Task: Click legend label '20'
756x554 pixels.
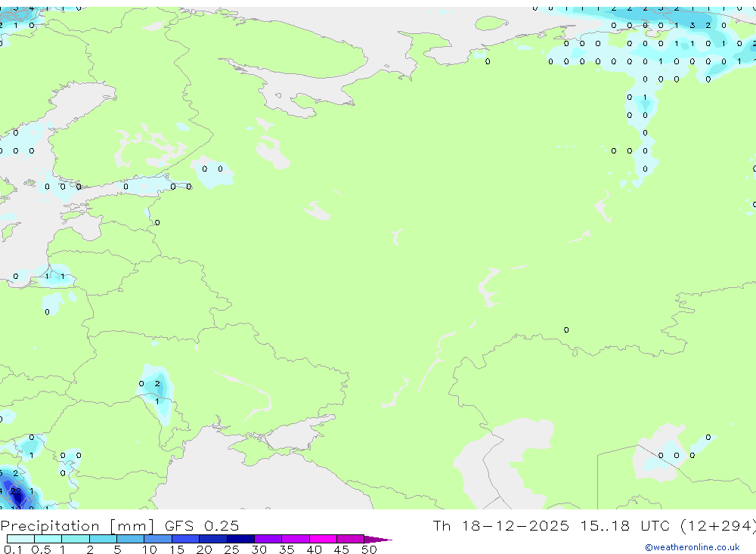Action: (204, 549)
